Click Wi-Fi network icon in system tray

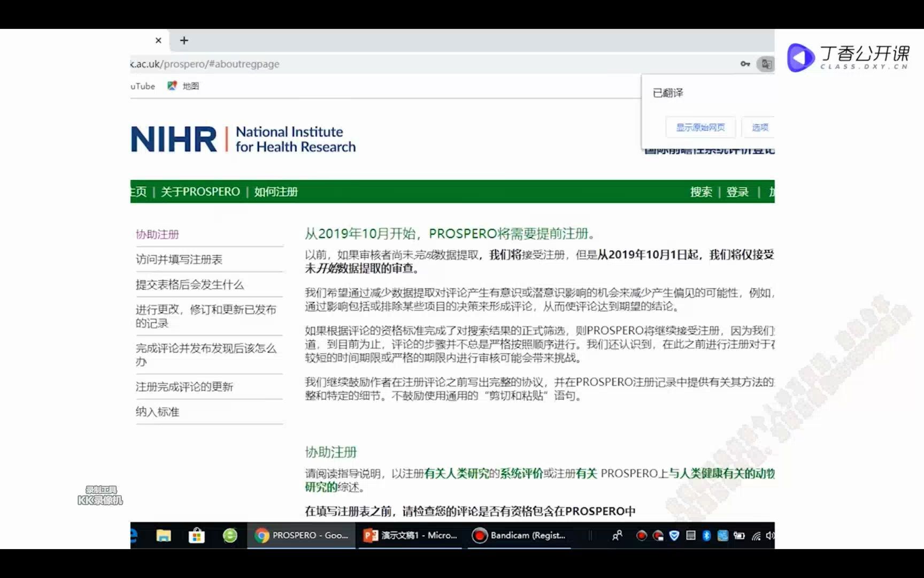pos(756,536)
